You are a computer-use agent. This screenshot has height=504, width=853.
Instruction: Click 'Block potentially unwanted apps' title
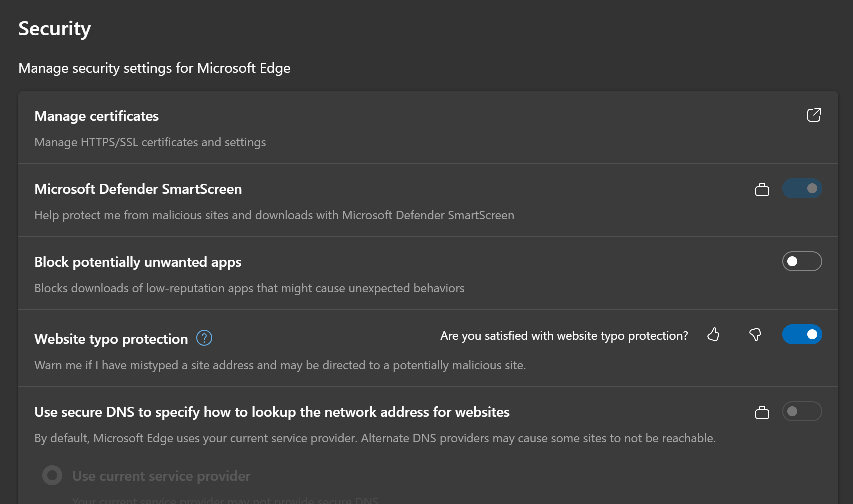pos(138,262)
